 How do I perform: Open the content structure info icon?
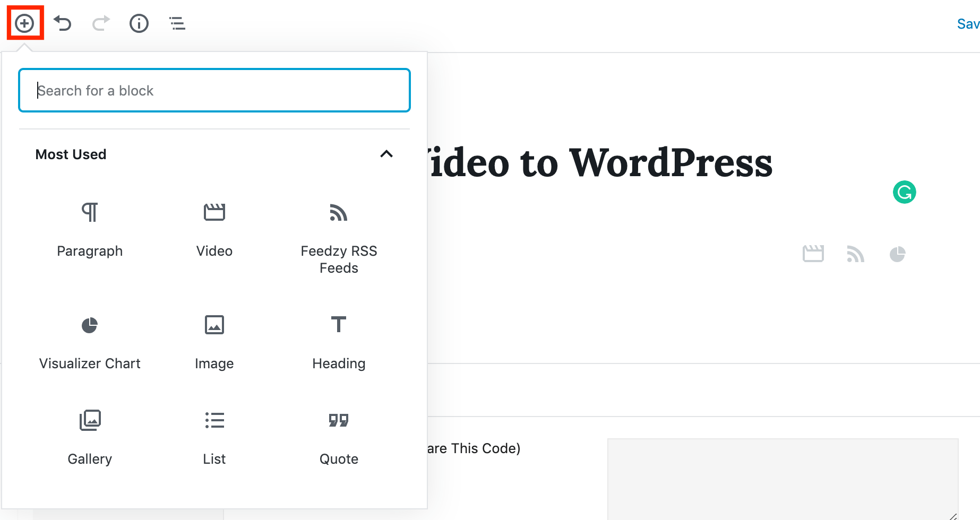tap(139, 23)
